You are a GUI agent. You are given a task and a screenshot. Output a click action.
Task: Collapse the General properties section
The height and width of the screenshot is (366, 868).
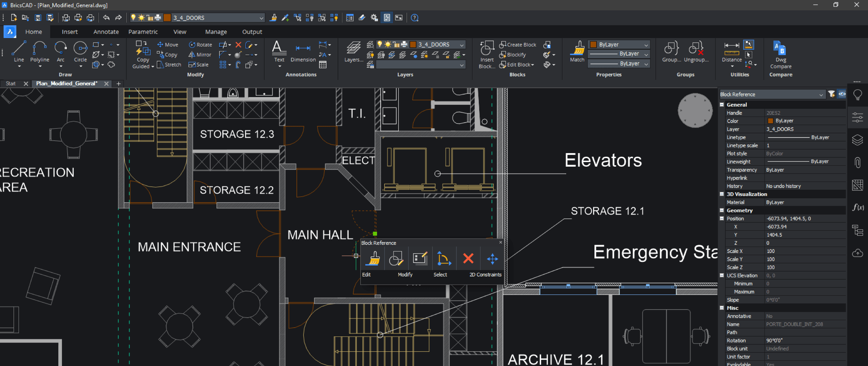tap(722, 105)
